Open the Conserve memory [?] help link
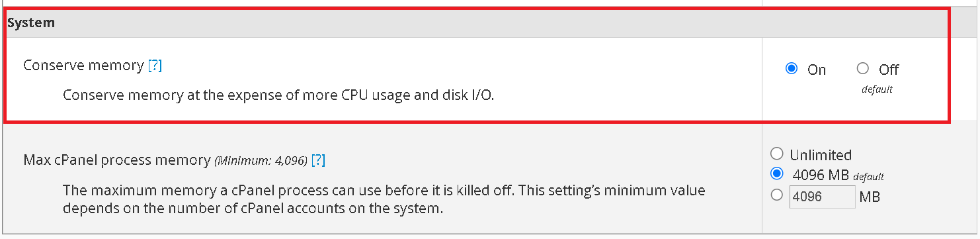Viewport: 980px width, 239px height. 155,66
